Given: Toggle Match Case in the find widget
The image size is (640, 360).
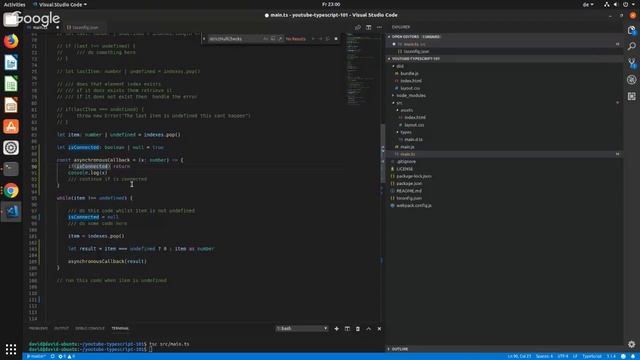Looking at the screenshot, I should [x=266, y=39].
